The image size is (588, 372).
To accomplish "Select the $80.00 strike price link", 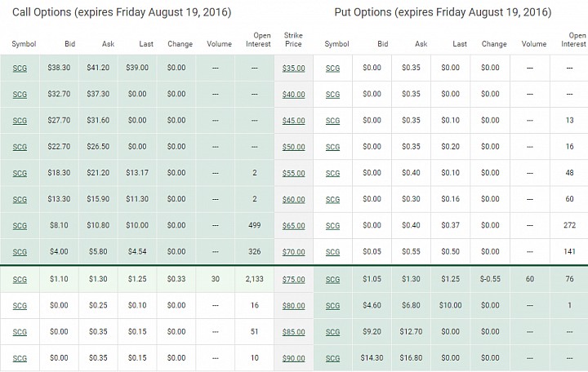I will (x=294, y=306).
